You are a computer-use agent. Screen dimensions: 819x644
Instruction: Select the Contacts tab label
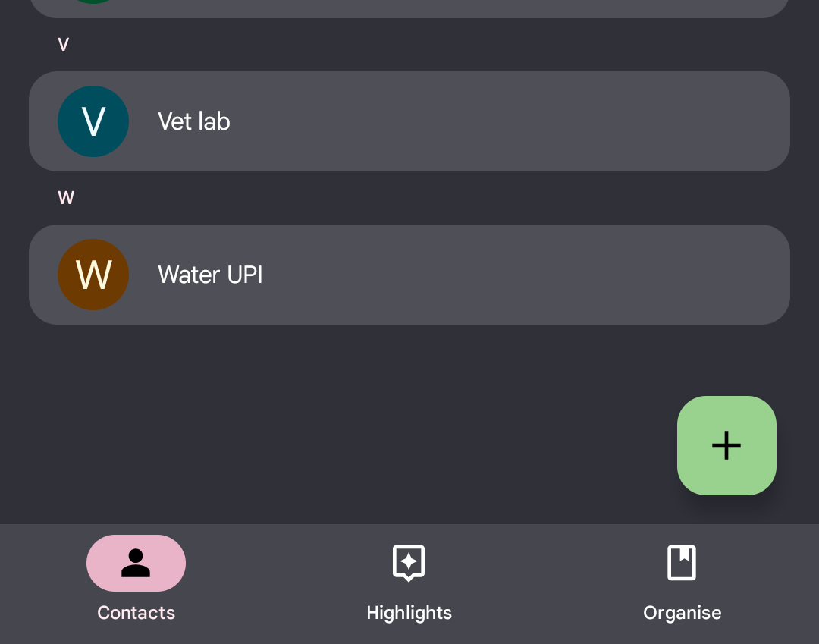[x=136, y=613]
